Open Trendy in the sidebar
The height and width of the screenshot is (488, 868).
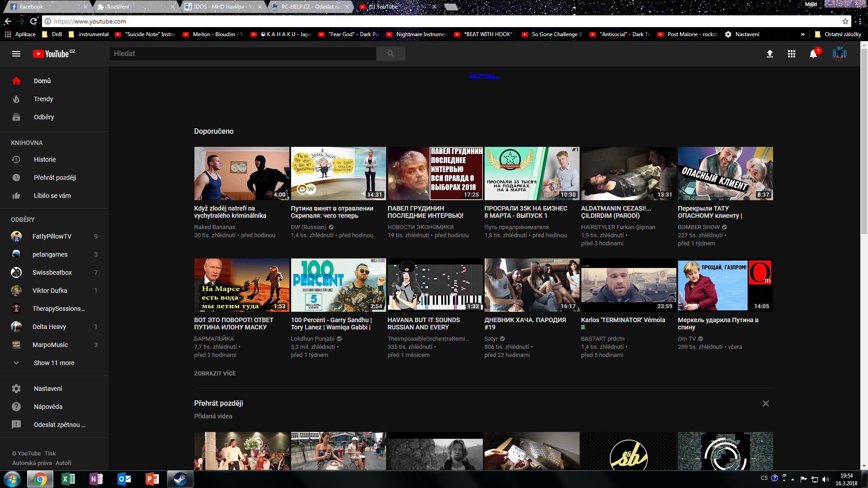pos(43,99)
